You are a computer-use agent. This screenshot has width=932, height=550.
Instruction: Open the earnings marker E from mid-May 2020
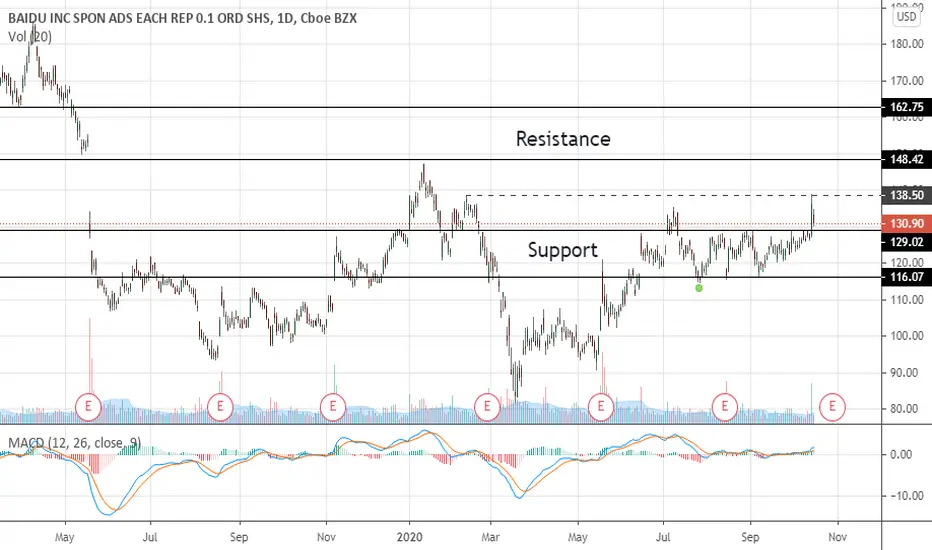point(600,407)
